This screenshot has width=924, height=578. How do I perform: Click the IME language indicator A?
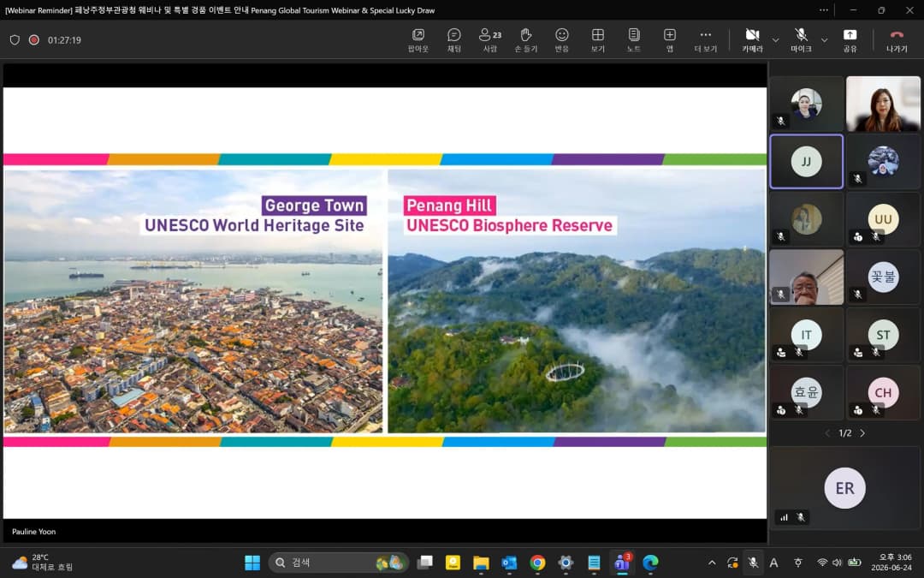point(773,563)
